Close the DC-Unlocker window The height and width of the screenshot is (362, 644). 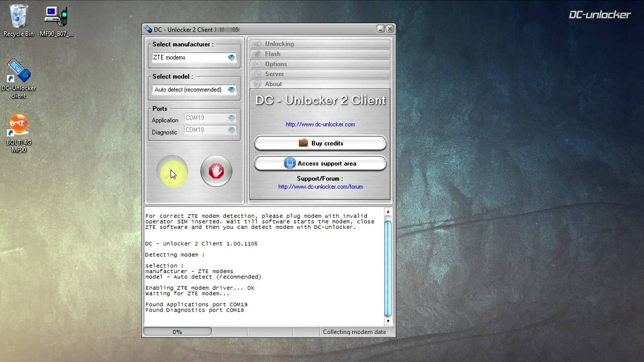(x=390, y=29)
